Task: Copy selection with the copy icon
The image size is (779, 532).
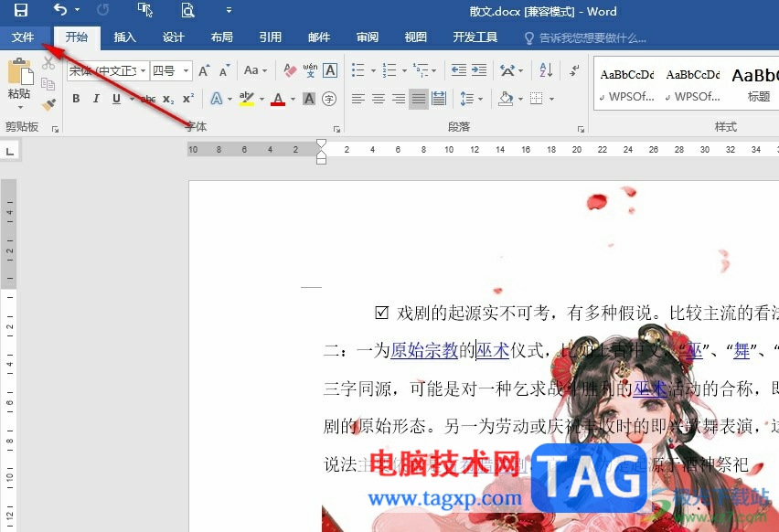Action: (x=48, y=83)
